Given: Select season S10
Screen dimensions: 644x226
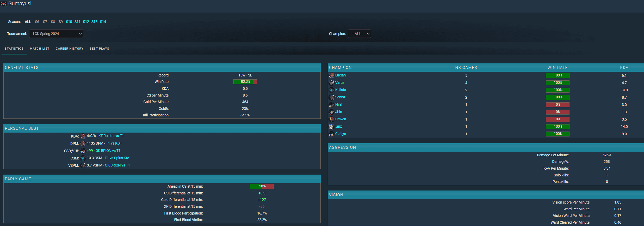Looking at the screenshot, I should tap(69, 22).
